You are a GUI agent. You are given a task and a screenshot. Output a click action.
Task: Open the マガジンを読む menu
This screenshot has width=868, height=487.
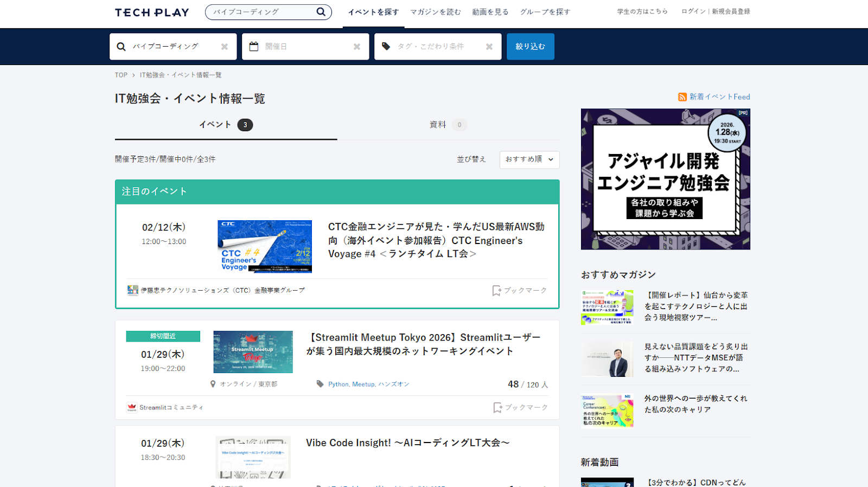(x=436, y=12)
